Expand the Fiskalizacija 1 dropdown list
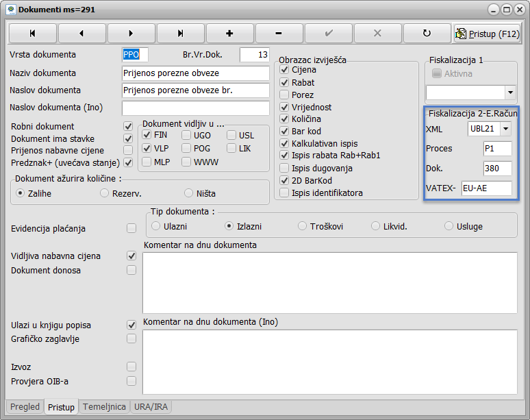Viewport: 530px width, 420px height. [510, 91]
